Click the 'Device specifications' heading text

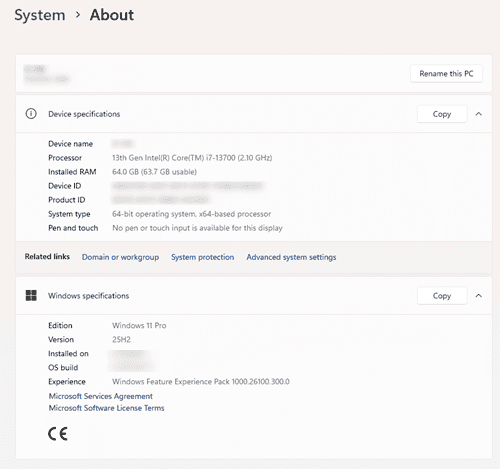click(84, 114)
